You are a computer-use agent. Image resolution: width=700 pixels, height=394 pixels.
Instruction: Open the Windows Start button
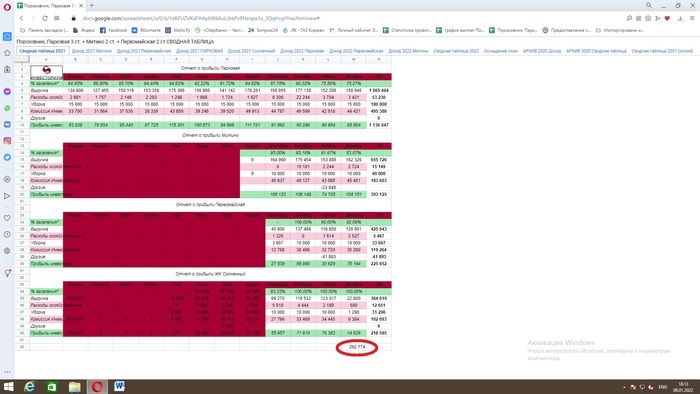tap(8, 386)
